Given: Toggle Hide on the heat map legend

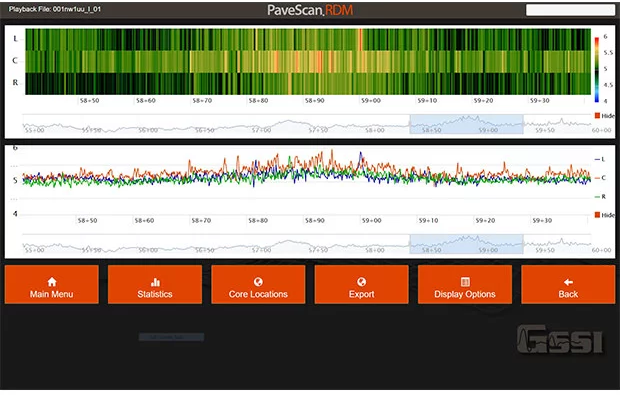Looking at the screenshot, I should [605, 116].
